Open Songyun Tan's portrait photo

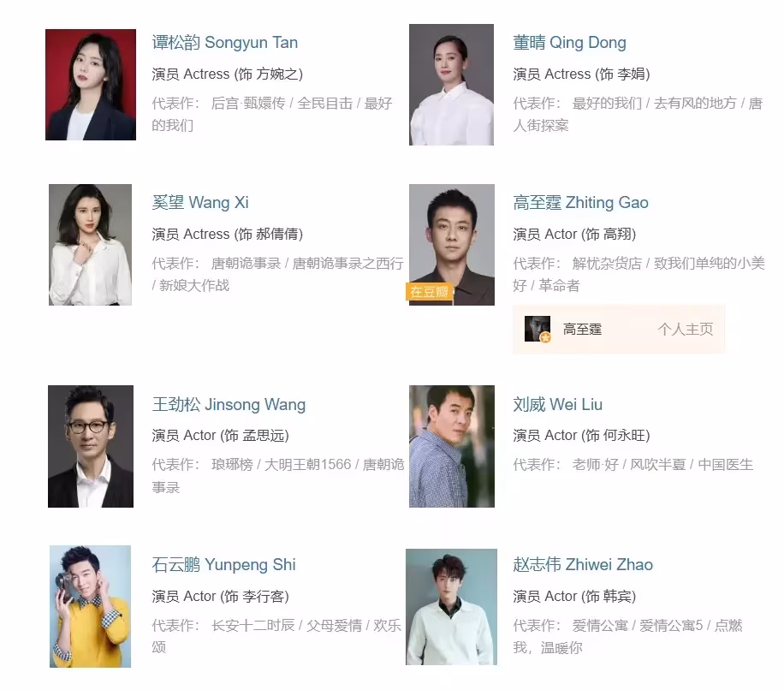[91, 85]
